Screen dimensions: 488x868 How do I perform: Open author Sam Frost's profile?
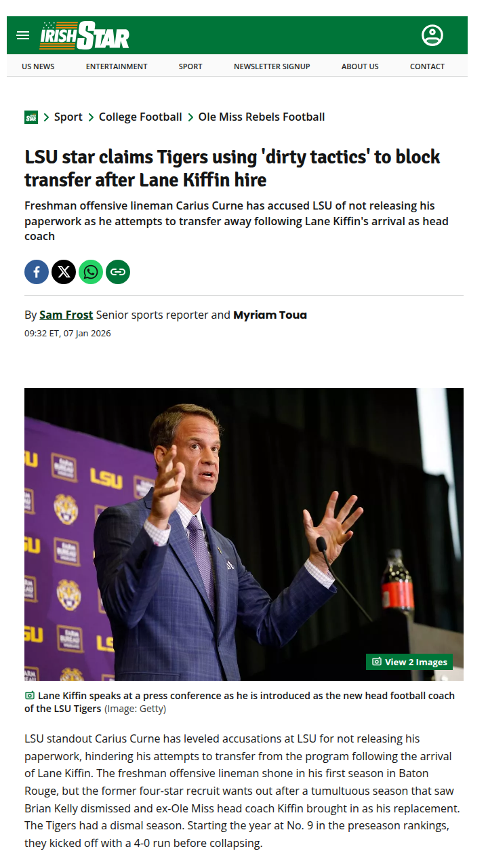coord(66,315)
